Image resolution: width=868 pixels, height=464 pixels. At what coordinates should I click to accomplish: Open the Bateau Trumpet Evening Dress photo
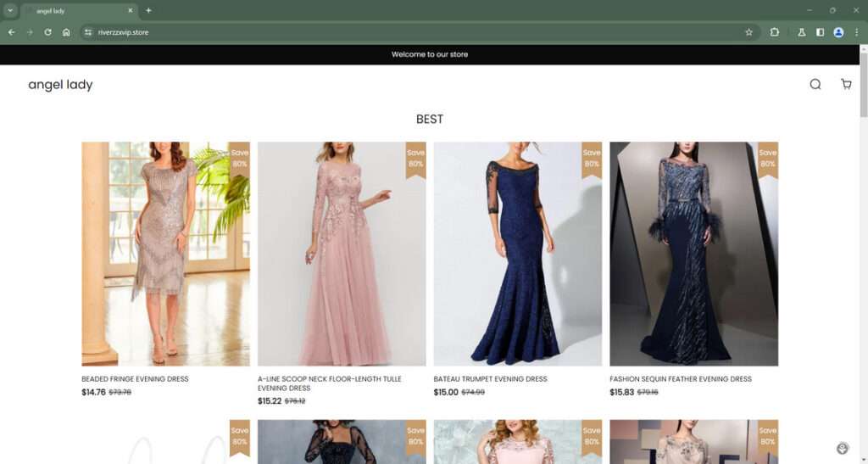coord(518,254)
